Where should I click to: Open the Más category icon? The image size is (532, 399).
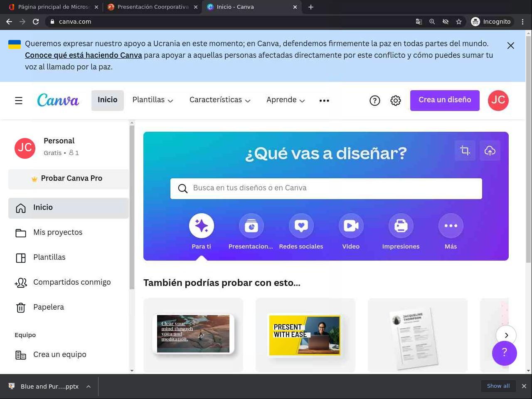451,226
